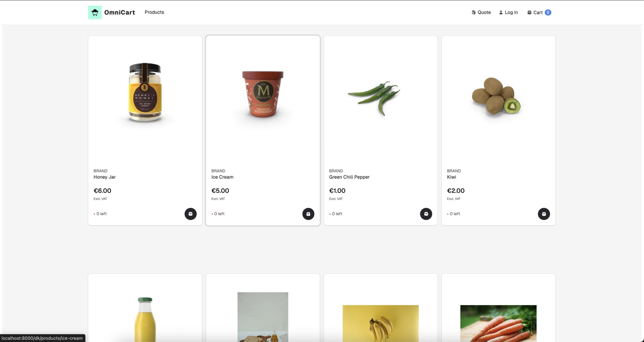644x342 pixels.
Task: Open the Kiwi product title
Action: [452, 177]
